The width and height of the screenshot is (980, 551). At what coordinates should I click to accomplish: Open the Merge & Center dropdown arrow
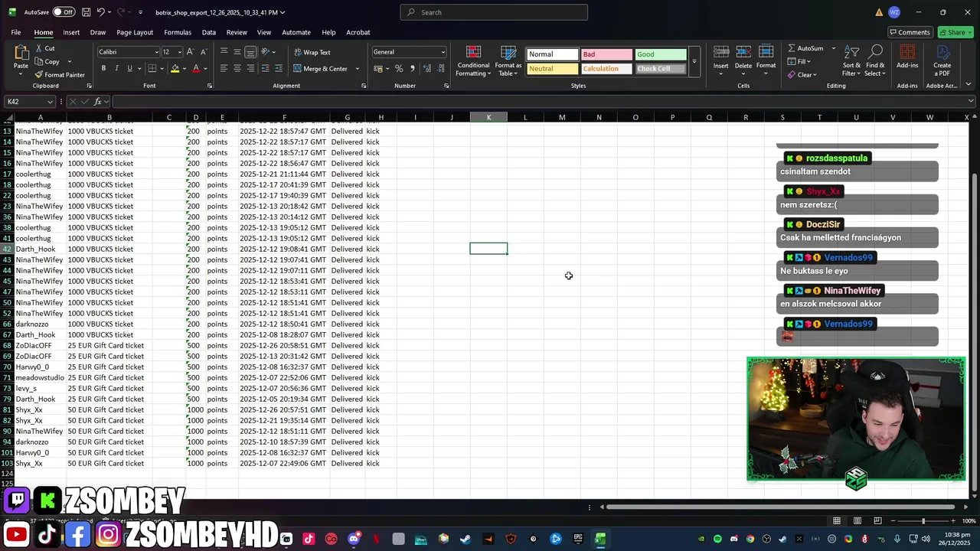pyautogui.click(x=357, y=69)
